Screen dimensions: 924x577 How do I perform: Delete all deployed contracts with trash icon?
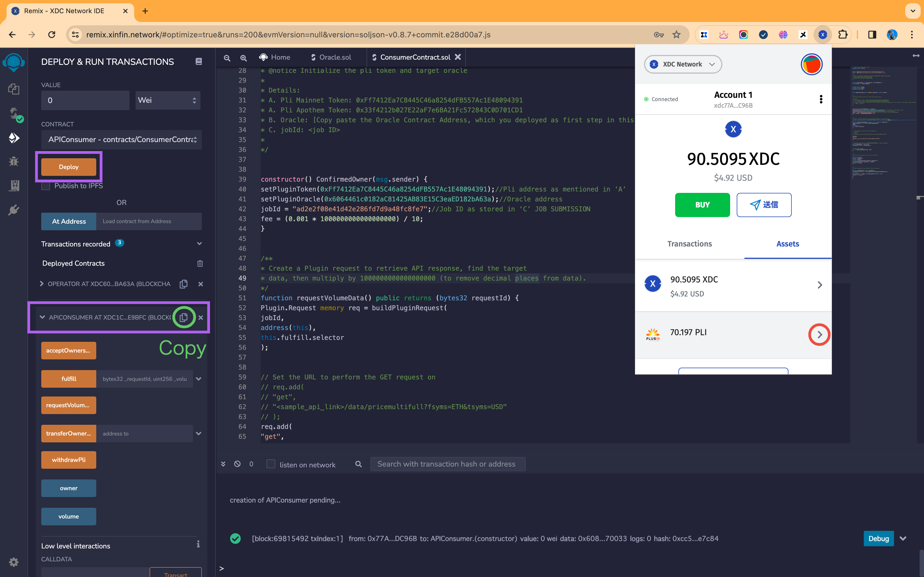coord(200,263)
